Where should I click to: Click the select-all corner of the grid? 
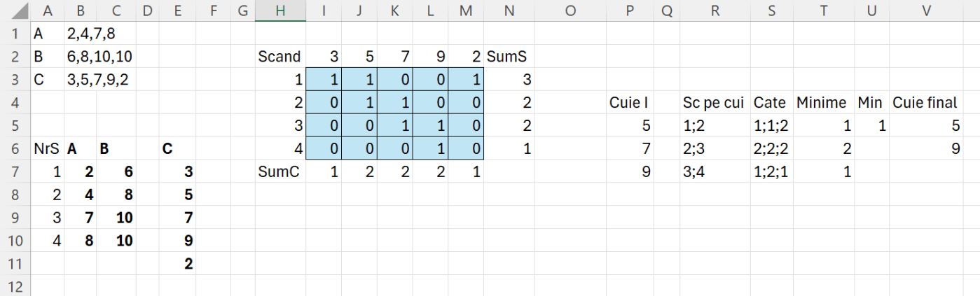point(15,10)
